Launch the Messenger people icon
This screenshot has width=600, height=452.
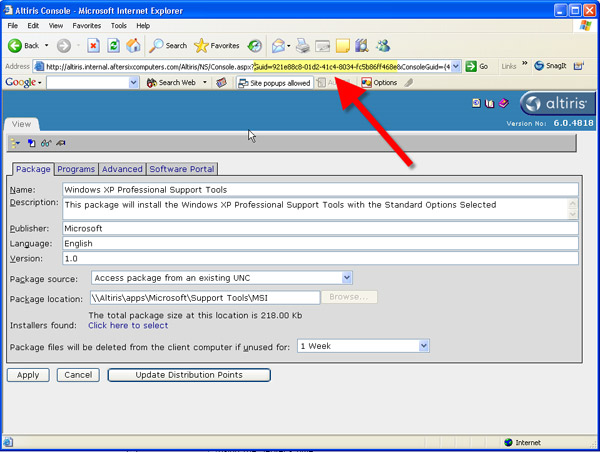383,46
